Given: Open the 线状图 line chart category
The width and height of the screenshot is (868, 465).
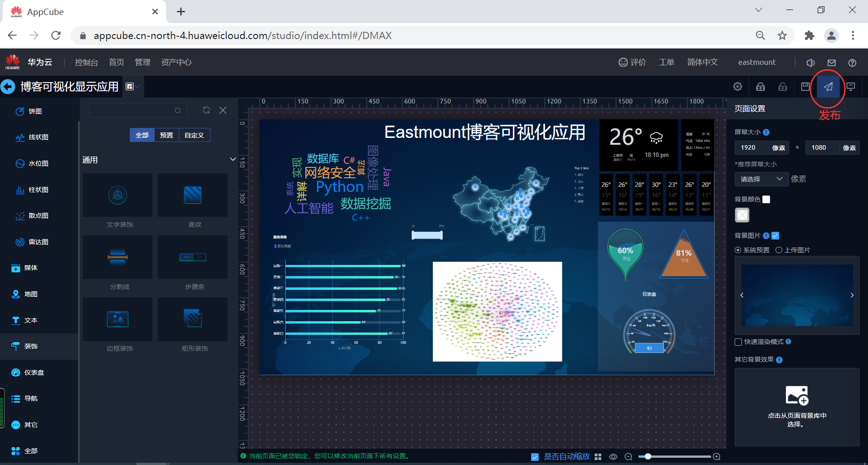Looking at the screenshot, I should coord(32,137).
